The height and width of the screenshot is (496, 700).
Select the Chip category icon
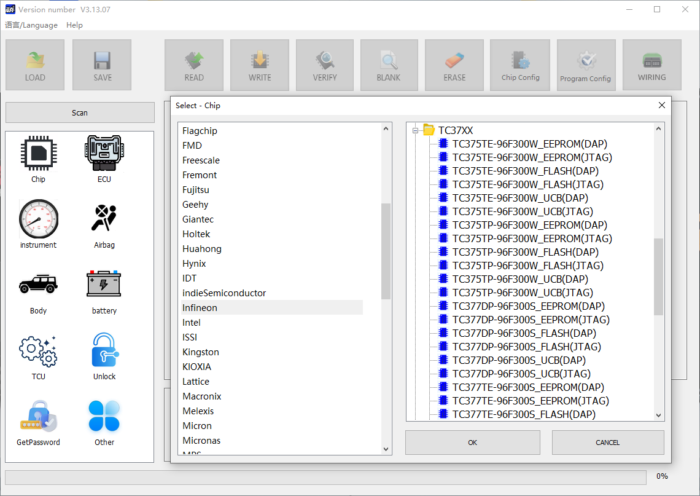[x=38, y=153]
